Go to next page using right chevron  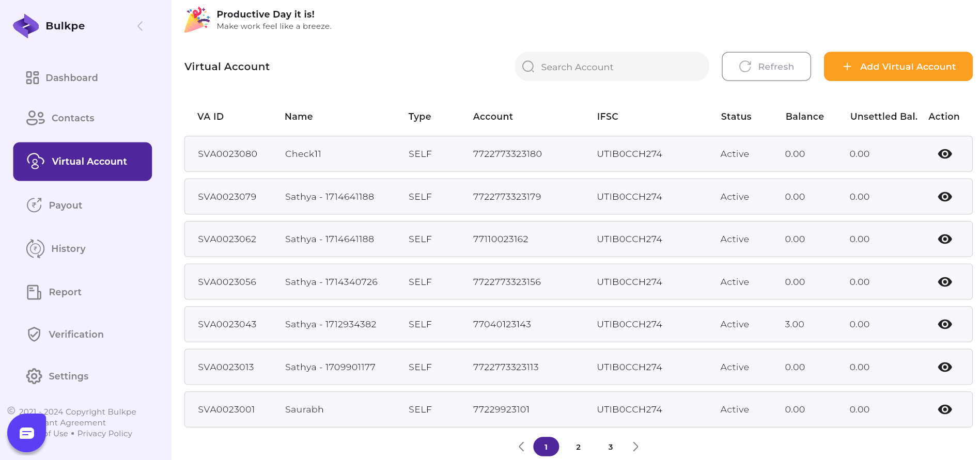coord(635,447)
